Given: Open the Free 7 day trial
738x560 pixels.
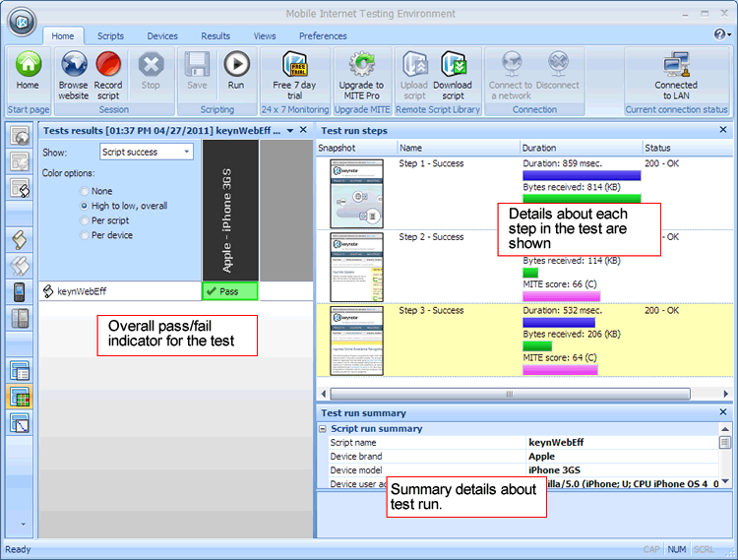Looking at the screenshot, I should 294,76.
